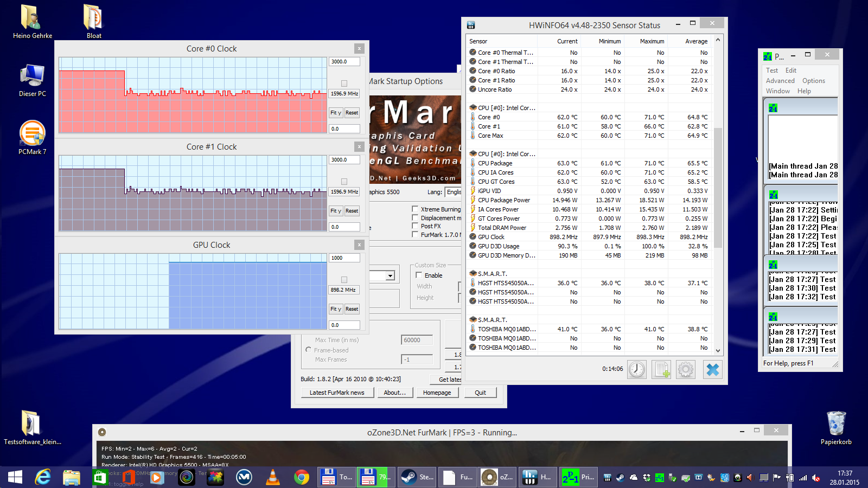Click Latest FurMark news button
Viewport: 868px width, 488px height.
click(x=337, y=393)
